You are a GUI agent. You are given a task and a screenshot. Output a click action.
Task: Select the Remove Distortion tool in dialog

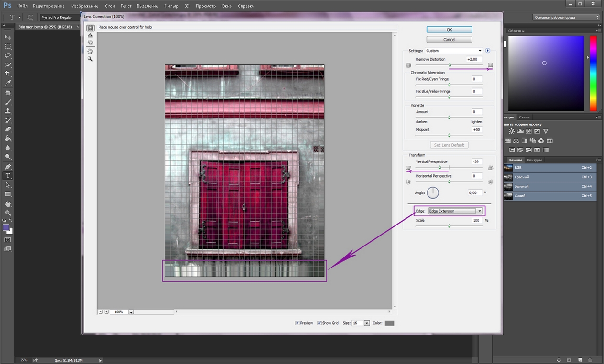point(90,28)
